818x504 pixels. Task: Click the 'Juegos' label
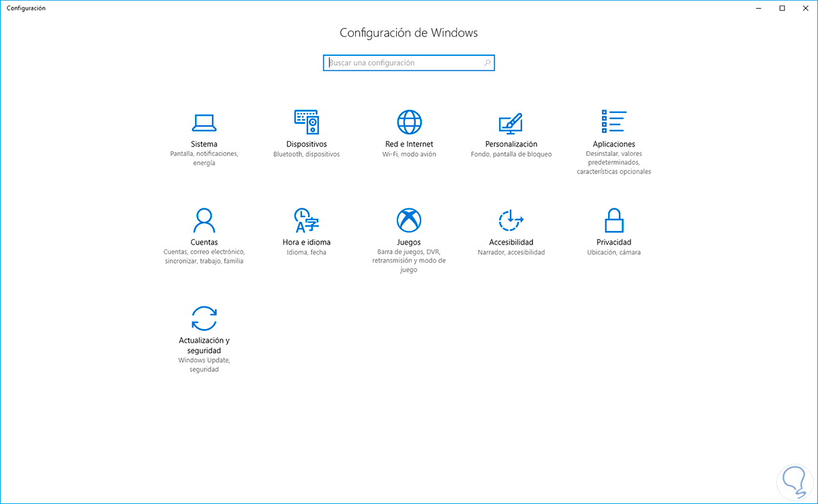[409, 242]
